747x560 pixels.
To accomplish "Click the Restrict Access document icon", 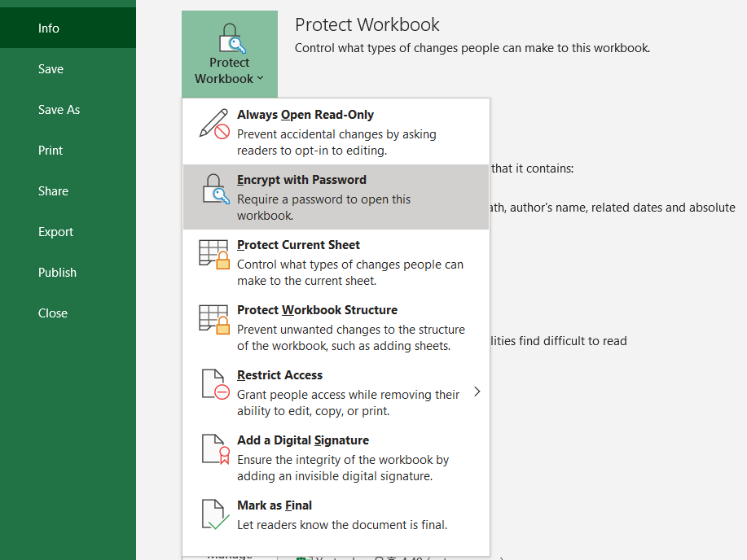I will [215, 384].
